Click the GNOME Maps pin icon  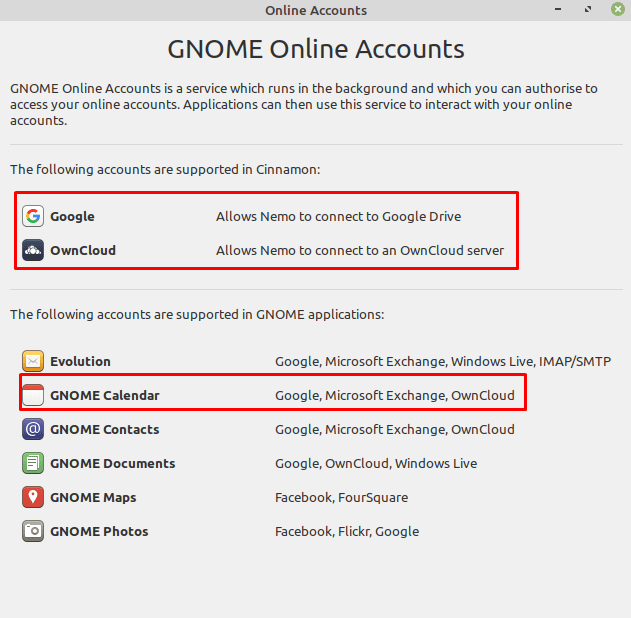click(33, 497)
